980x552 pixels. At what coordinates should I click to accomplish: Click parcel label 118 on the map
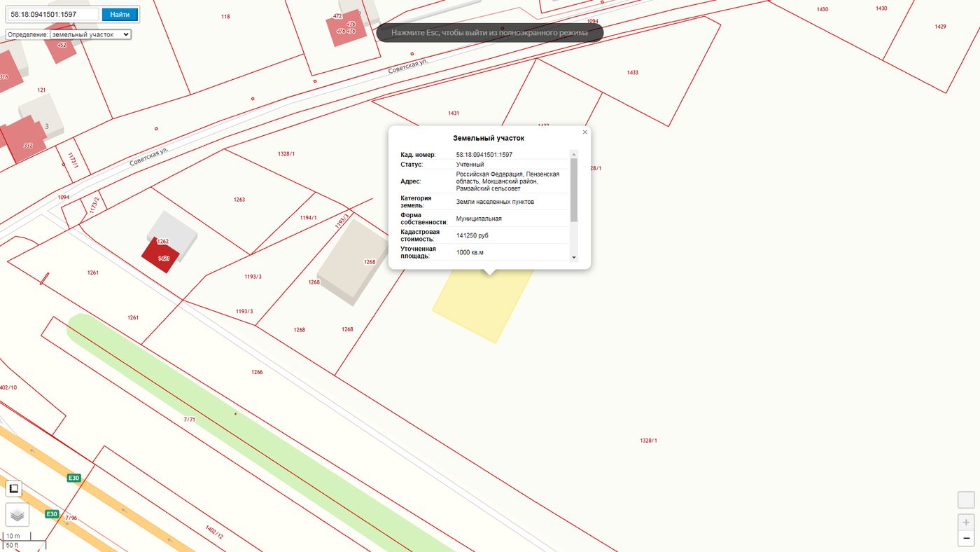coord(225,17)
